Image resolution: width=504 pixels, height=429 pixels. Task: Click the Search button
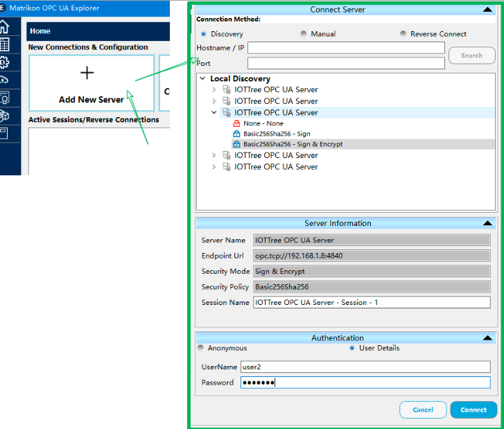tap(471, 55)
